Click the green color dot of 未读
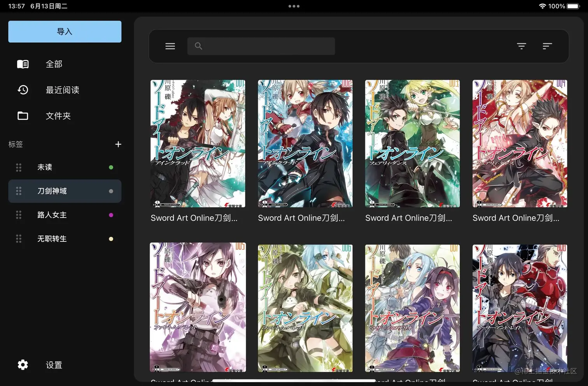 coord(111,167)
